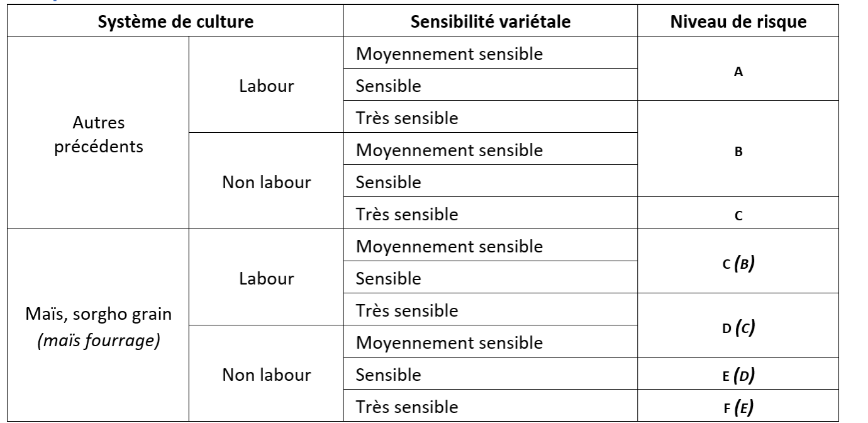
Task: Click the "Niveau de risque" header
Action: (x=738, y=21)
